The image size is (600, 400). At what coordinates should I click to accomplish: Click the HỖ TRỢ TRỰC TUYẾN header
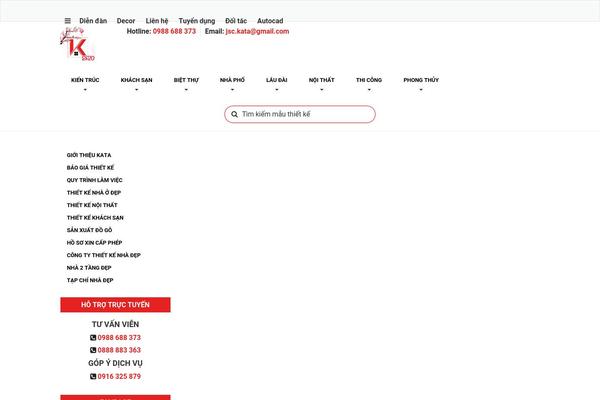point(115,305)
